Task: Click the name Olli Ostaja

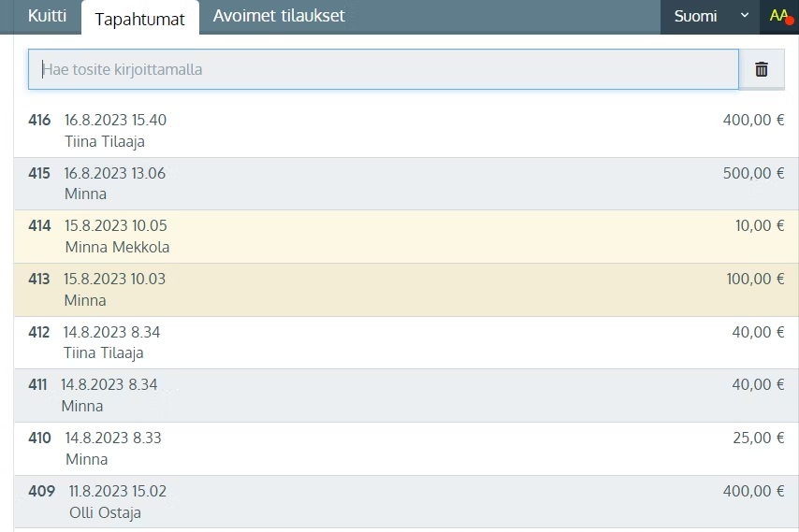Action: [x=105, y=512]
